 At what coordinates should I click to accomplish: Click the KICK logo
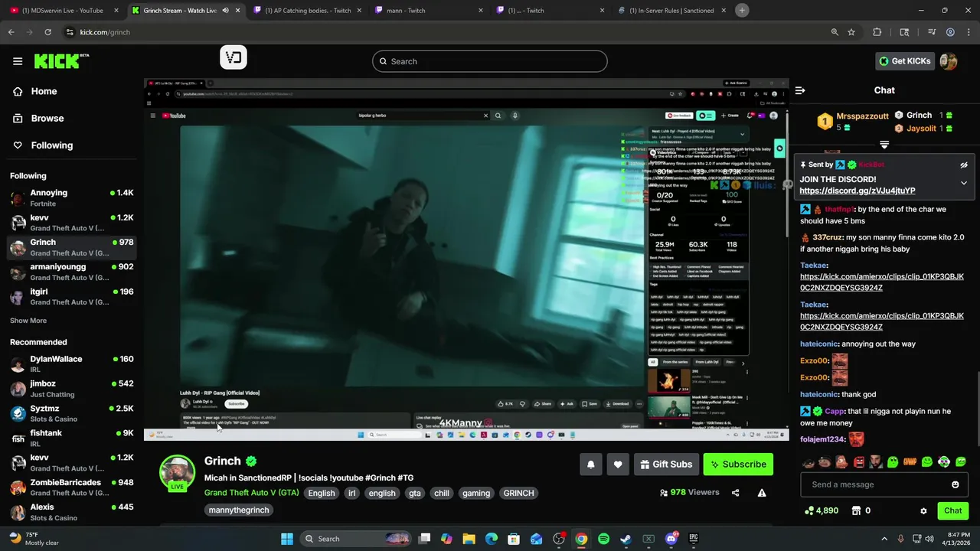(x=61, y=61)
